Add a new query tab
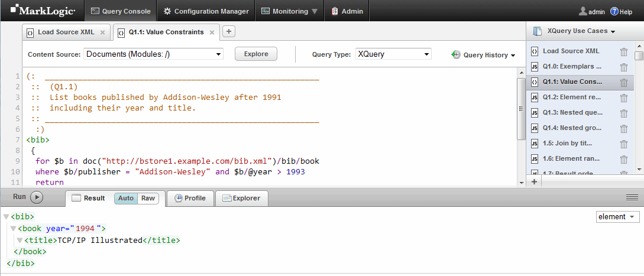 click(x=229, y=31)
